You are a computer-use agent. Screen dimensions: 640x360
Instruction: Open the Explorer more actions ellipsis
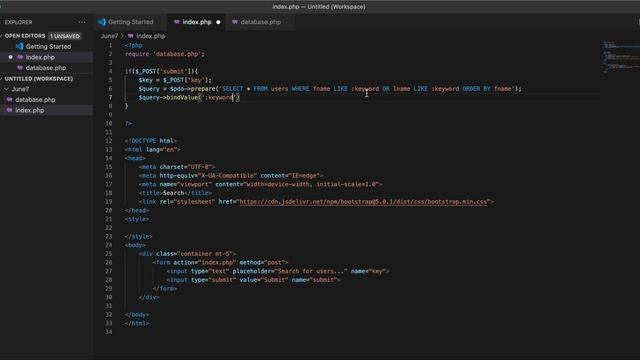[82, 22]
